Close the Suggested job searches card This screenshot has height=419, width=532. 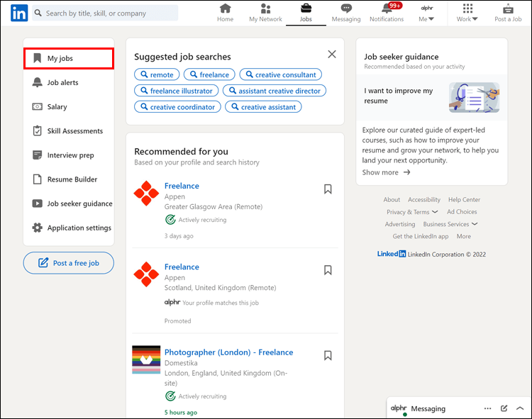(x=331, y=54)
